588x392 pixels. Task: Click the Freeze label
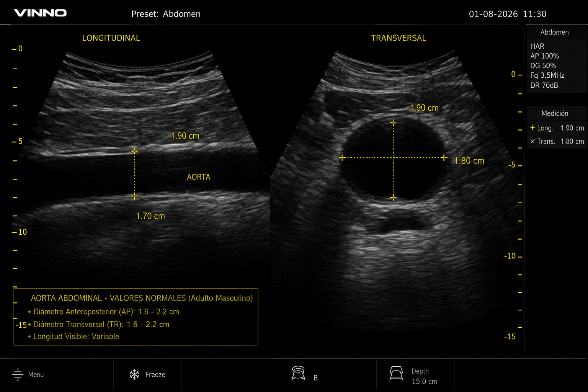click(155, 374)
